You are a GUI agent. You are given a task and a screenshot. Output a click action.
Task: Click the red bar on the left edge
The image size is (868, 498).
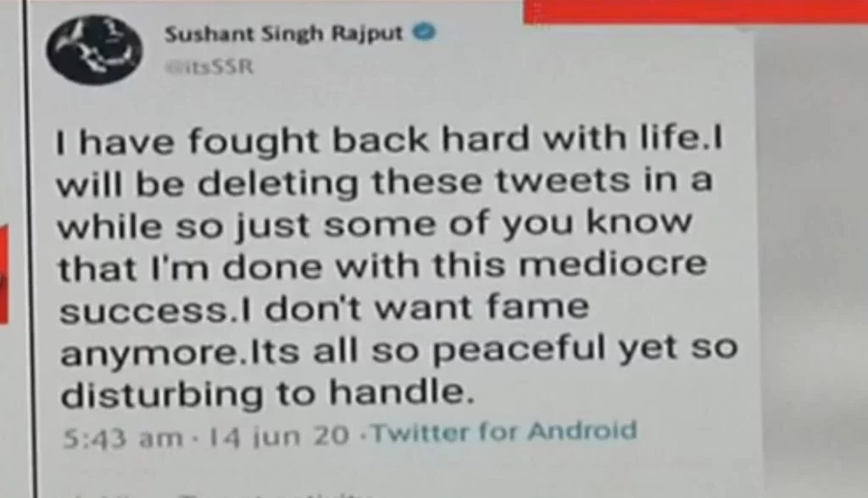4,274
